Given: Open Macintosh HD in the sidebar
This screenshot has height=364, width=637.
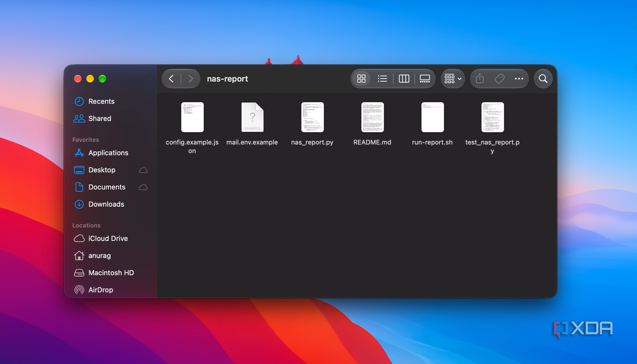Looking at the screenshot, I should pyautogui.click(x=111, y=273).
